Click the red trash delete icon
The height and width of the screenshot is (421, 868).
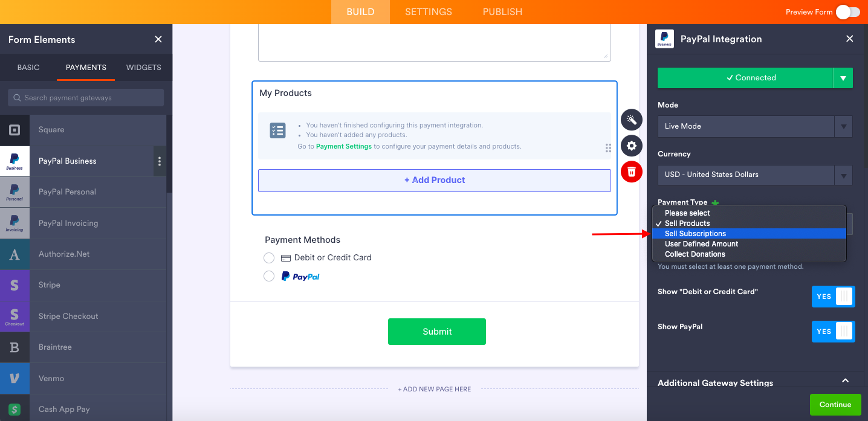coord(632,172)
